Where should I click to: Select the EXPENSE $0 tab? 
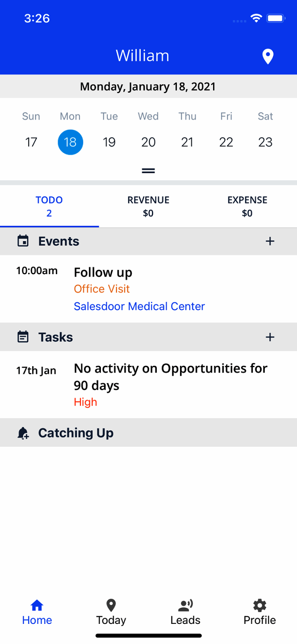(x=247, y=206)
